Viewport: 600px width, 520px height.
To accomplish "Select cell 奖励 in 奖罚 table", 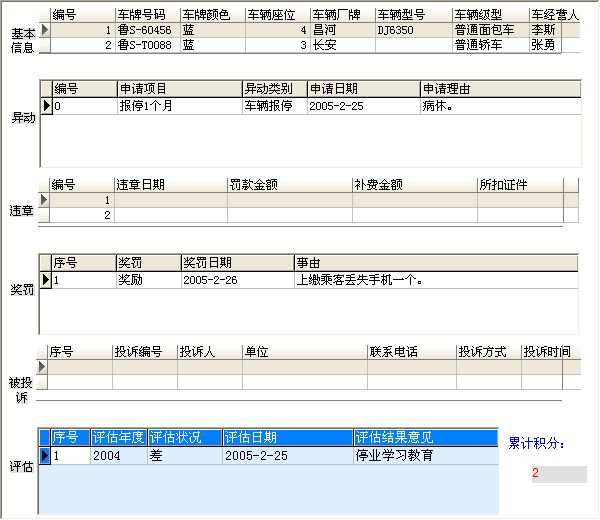I will [149, 280].
